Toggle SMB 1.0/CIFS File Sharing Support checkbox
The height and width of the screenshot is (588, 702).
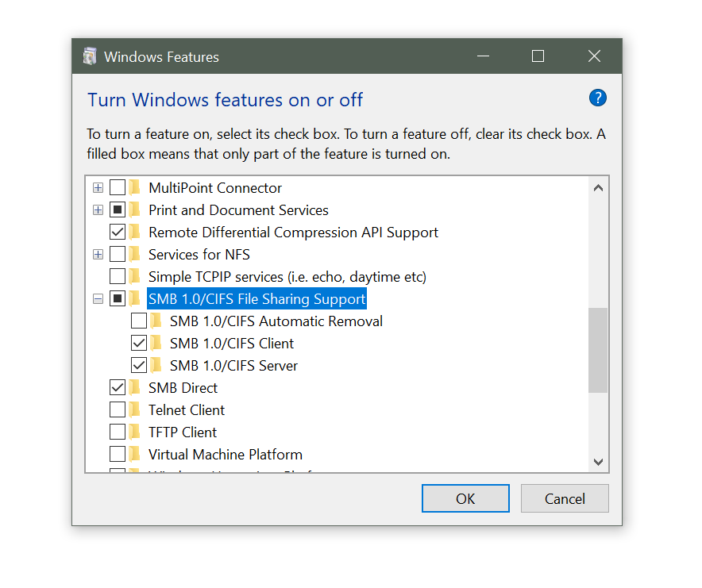click(118, 298)
